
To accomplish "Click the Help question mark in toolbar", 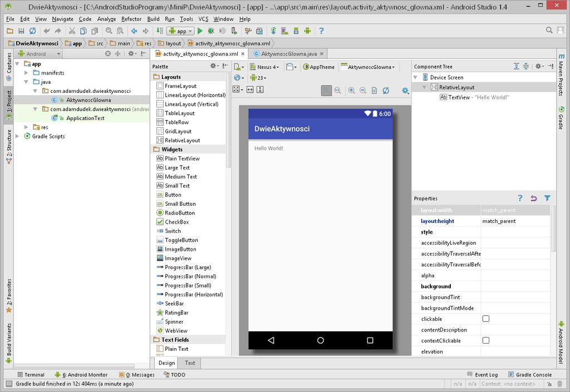I will click(321, 31).
